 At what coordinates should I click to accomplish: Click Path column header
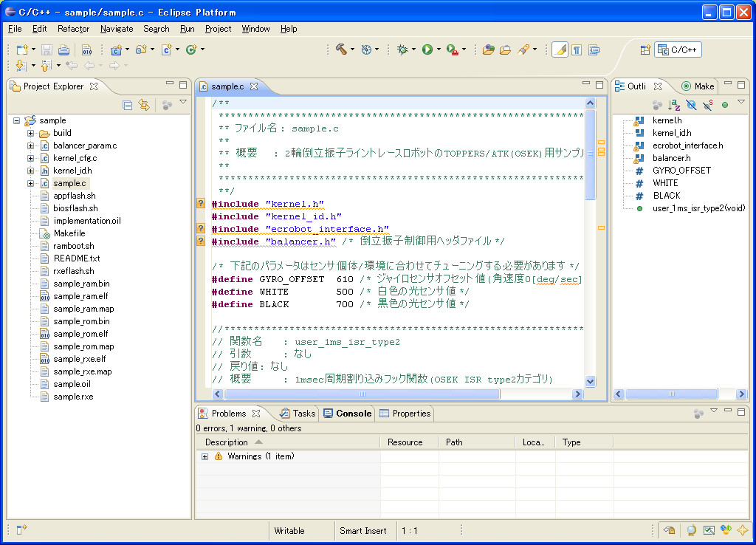477,442
